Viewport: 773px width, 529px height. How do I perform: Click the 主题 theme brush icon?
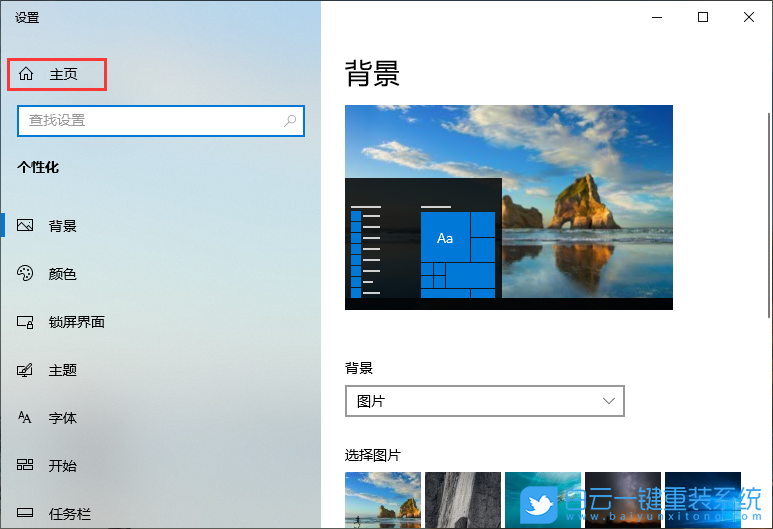pos(25,370)
